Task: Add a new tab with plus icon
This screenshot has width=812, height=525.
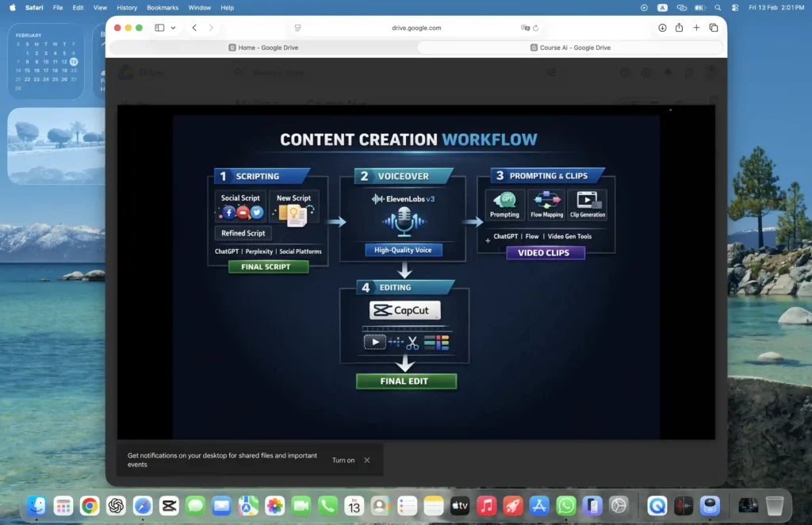Action: pyautogui.click(x=696, y=28)
